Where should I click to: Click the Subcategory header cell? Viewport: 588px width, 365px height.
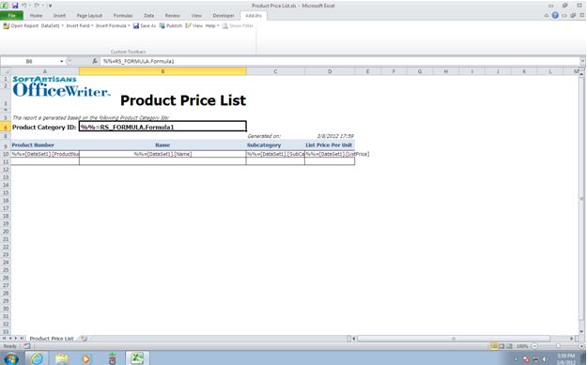point(275,145)
